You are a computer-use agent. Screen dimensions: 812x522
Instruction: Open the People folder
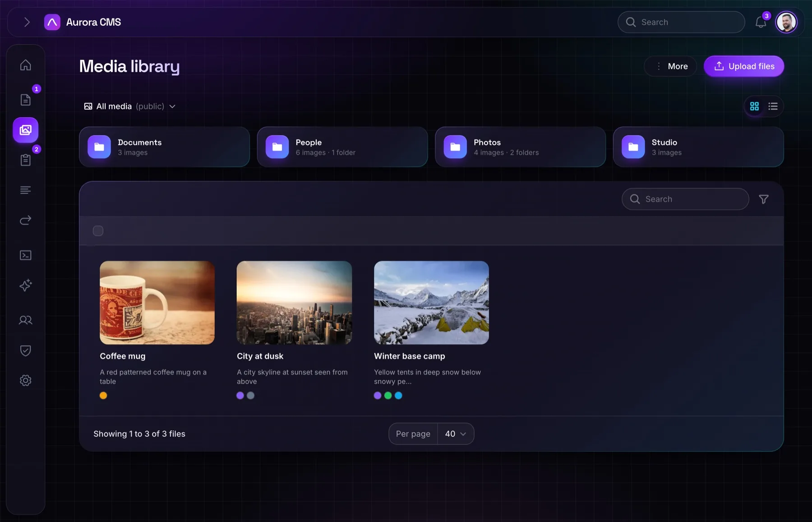pyautogui.click(x=342, y=147)
